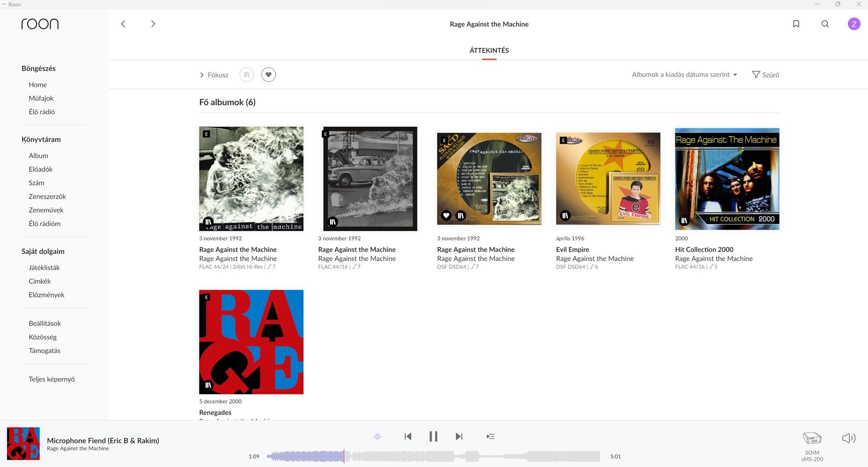Open Előadók in the sidebar

[x=40, y=169]
